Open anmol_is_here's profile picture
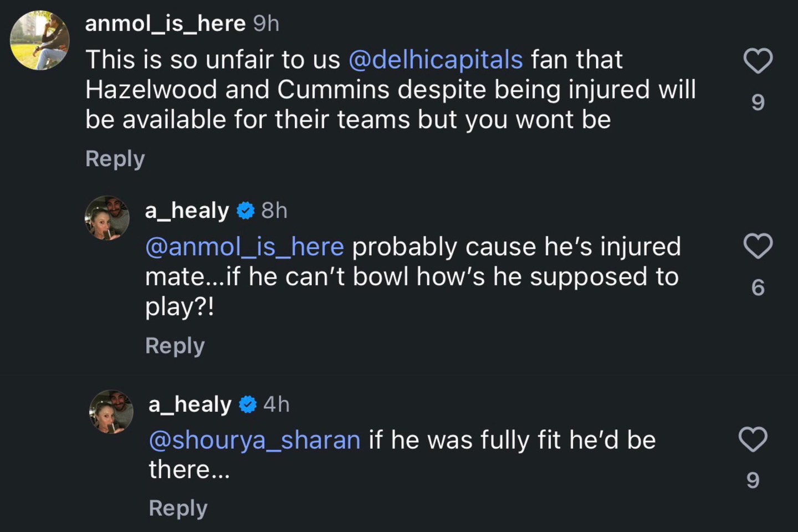 [x=40, y=40]
